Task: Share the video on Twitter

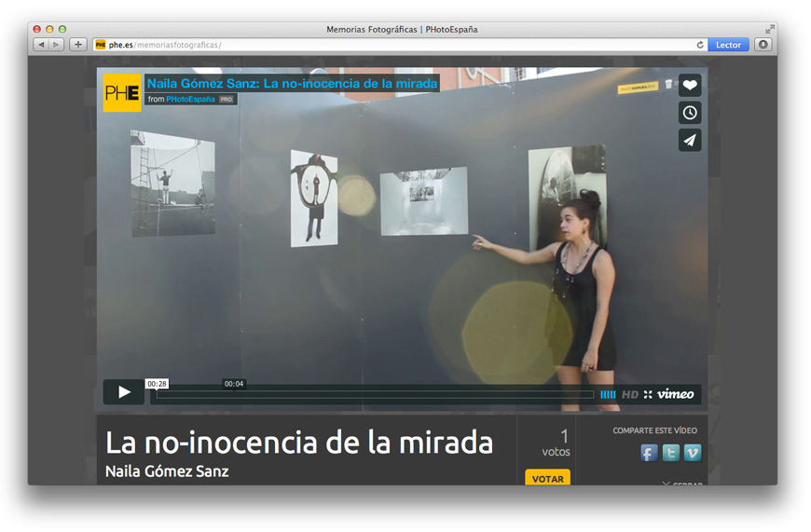Action: coord(670,453)
